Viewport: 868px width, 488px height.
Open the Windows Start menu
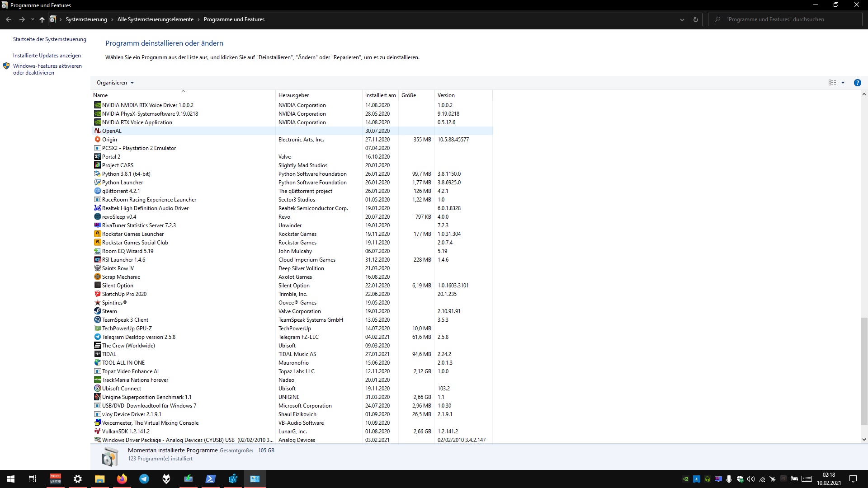[x=11, y=479]
